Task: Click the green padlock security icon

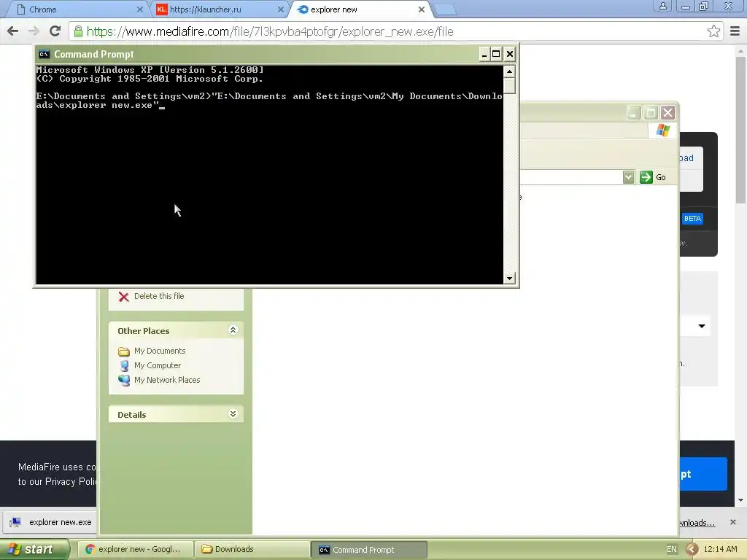Action: pyautogui.click(x=78, y=31)
